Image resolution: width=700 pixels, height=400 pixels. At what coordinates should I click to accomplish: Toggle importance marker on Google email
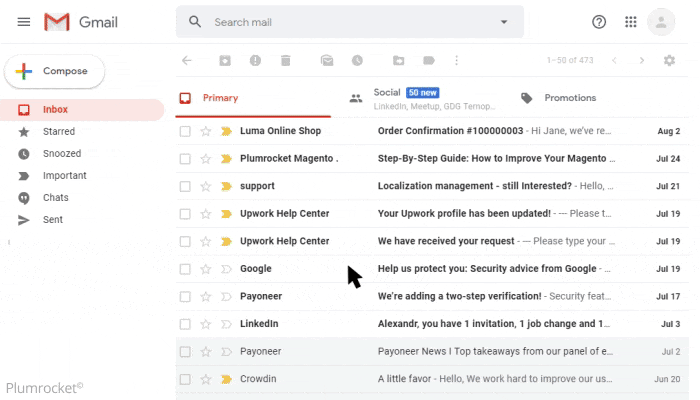click(226, 269)
